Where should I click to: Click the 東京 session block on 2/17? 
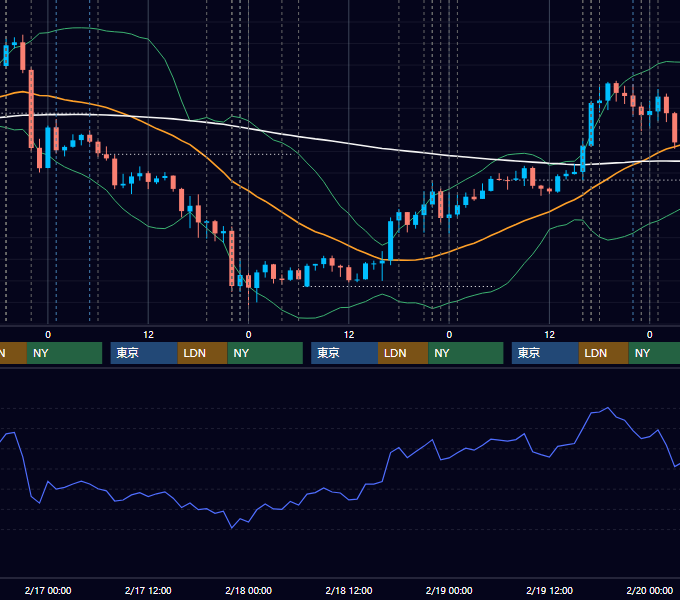tap(144, 353)
